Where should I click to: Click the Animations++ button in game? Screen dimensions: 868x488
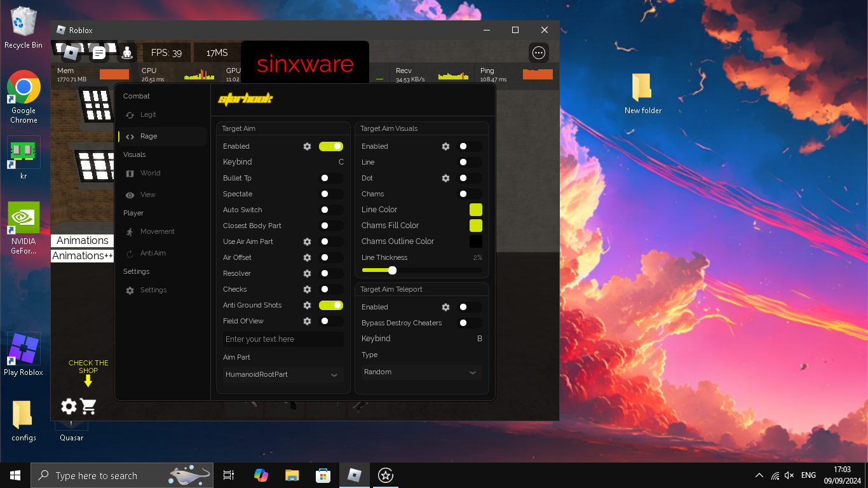(83, 256)
